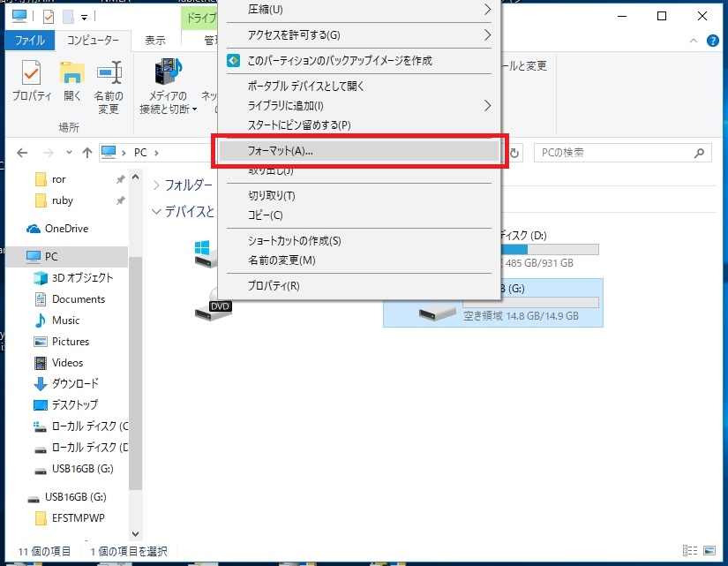Select PC in navigation pane
The image size is (728, 566).
[x=66, y=257]
